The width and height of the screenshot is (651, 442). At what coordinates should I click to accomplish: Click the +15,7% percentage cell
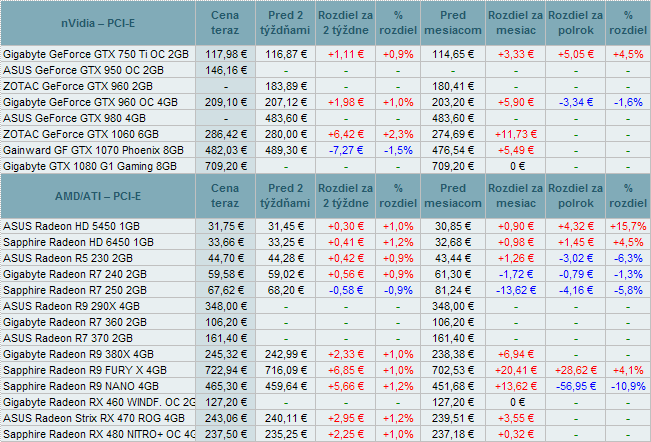(628, 226)
